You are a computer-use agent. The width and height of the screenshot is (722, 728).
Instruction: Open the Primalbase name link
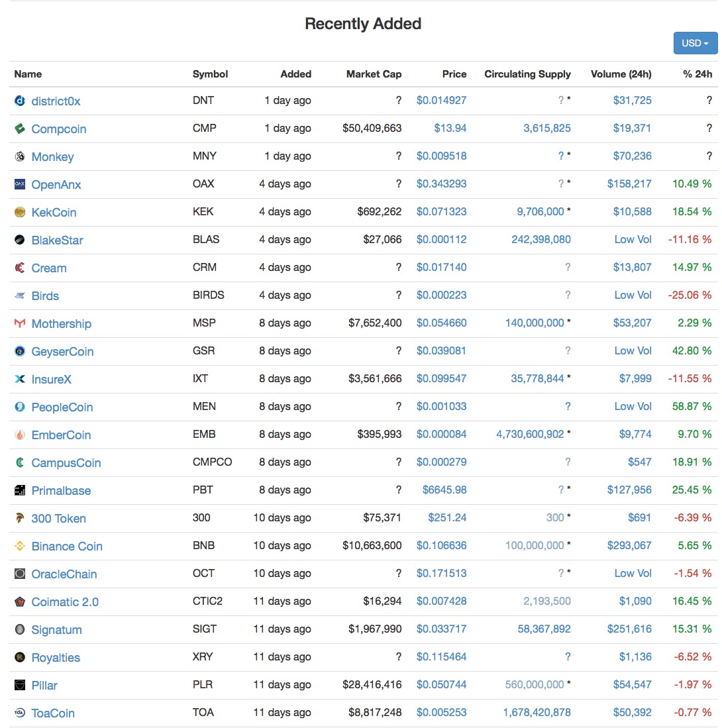point(62,491)
